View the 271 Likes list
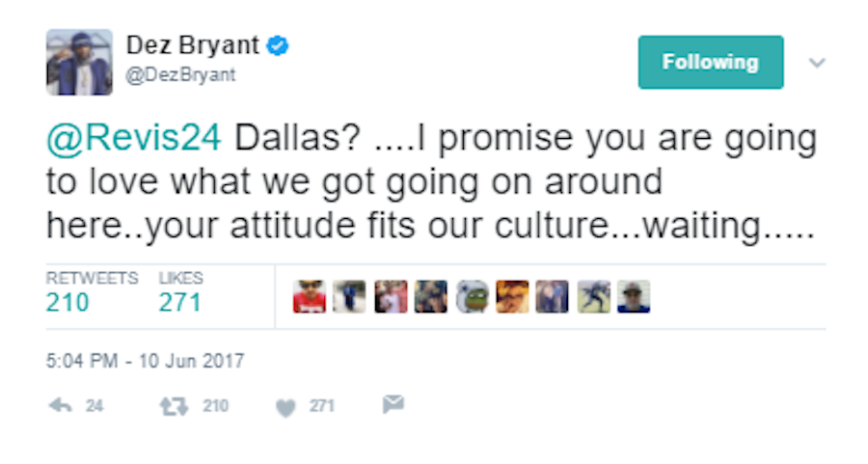 point(180,302)
